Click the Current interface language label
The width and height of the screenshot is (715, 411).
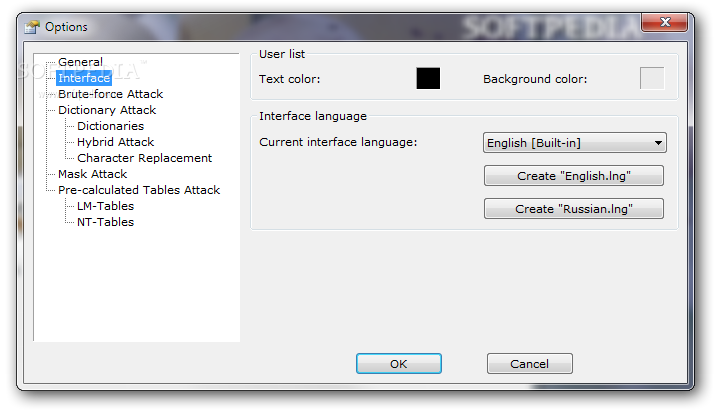338,142
